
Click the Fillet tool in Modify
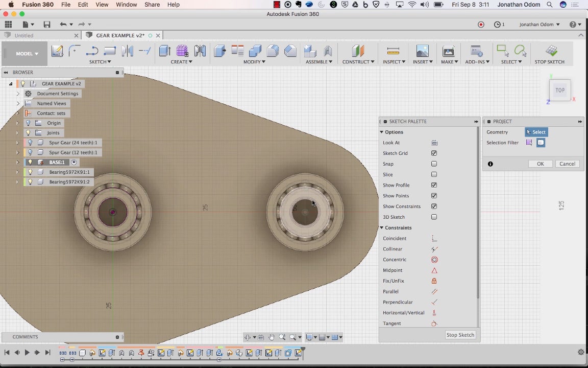(273, 51)
